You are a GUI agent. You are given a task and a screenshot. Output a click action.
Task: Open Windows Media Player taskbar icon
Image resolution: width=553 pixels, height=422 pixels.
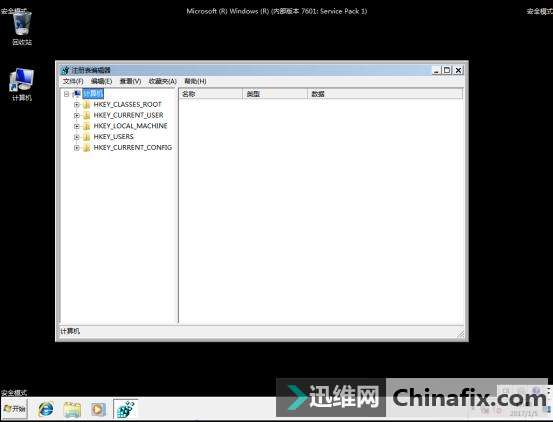[98, 409]
